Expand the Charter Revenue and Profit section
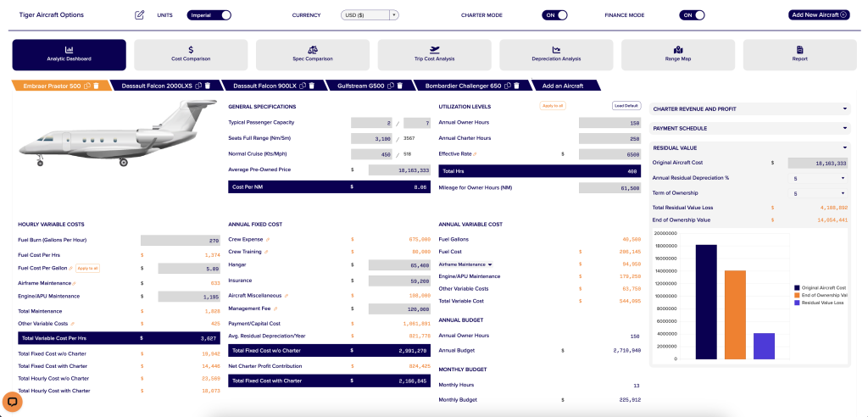Screen dimensions: 868x417 click(749, 109)
